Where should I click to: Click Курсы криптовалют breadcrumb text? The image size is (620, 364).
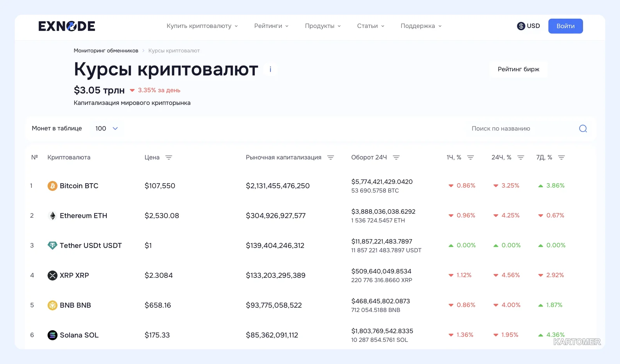[x=174, y=51]
